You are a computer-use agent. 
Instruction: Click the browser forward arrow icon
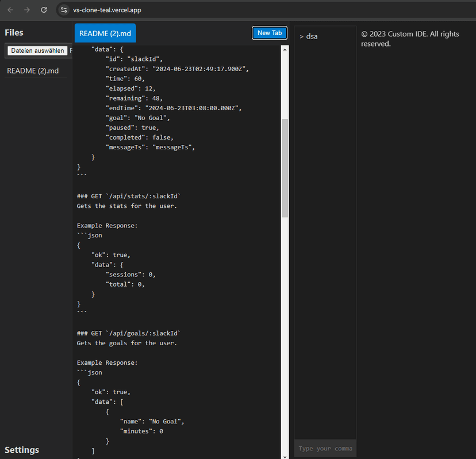click(27, 10)
